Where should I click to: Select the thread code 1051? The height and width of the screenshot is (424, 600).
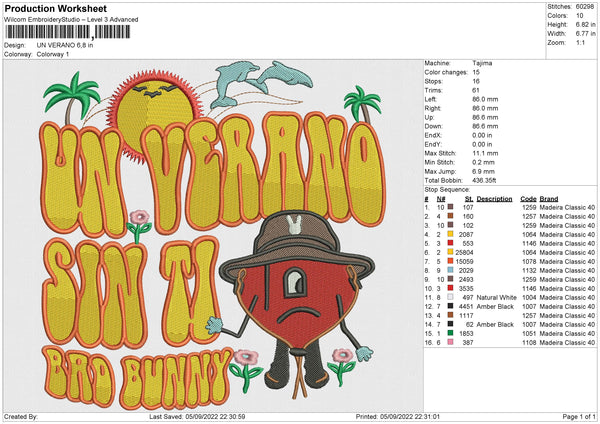(x=529, y=334)
